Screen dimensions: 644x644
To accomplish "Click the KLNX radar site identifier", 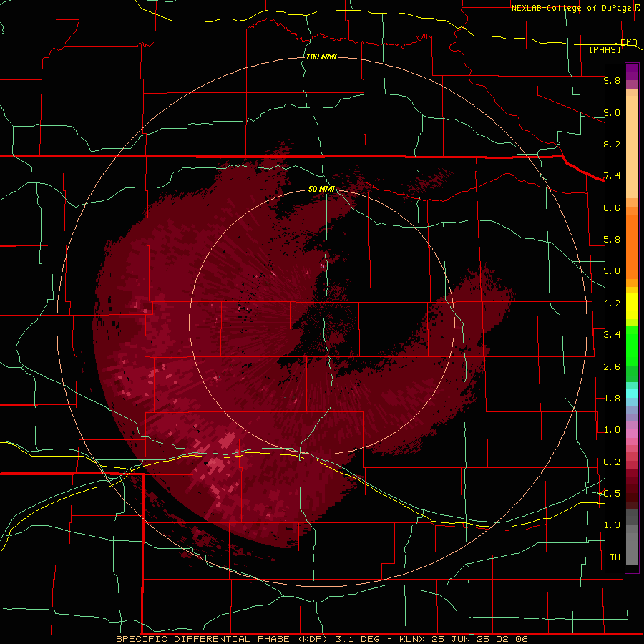I will (x=413, y=639).
